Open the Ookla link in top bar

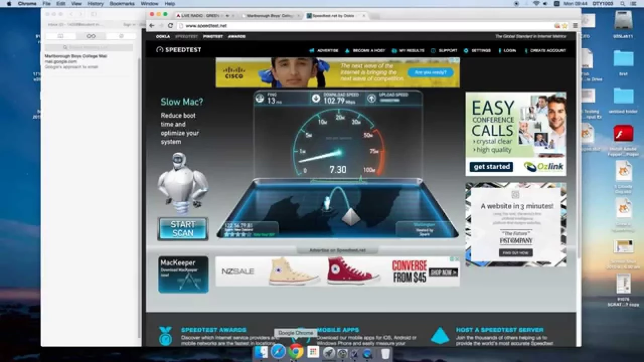(163, 37)
